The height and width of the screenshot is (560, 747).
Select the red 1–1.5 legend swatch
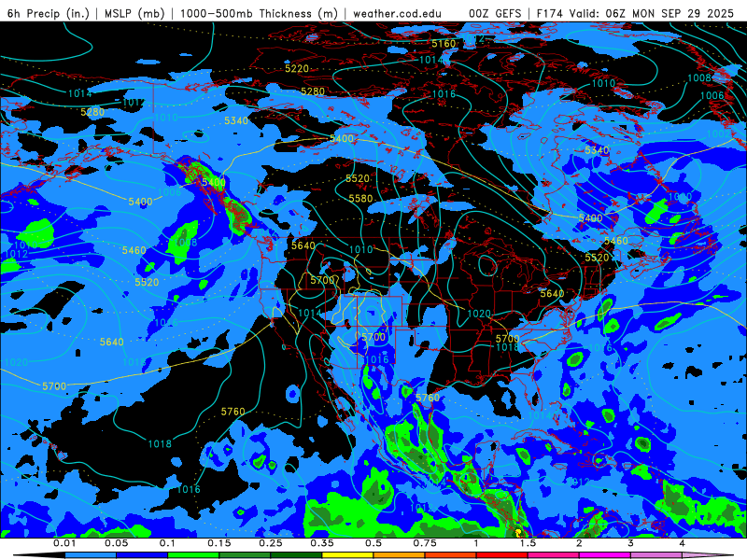502,555
